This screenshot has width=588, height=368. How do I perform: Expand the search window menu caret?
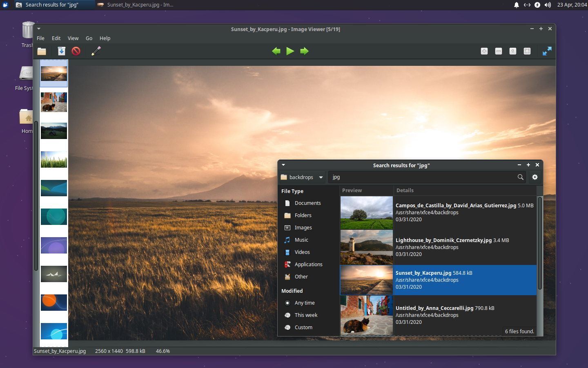283,165
